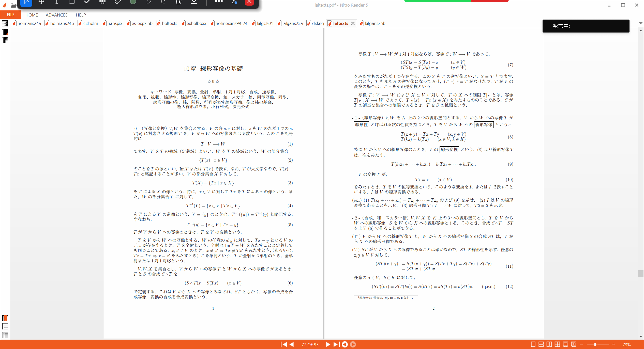Go to the previous page
Viewport: 644px width, 349px height.
(x=292, y=344)
